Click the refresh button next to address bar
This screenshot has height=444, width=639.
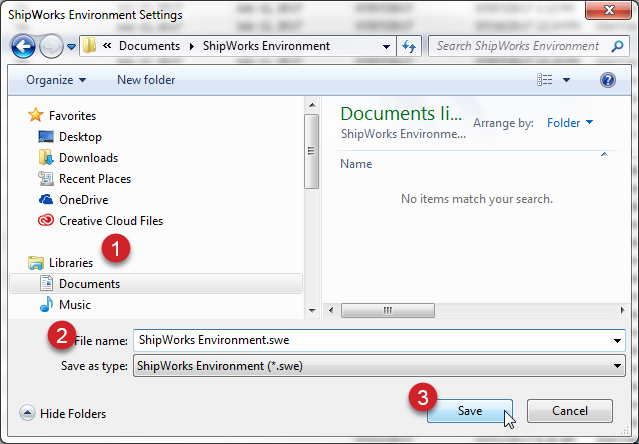(x=409, y=46)
